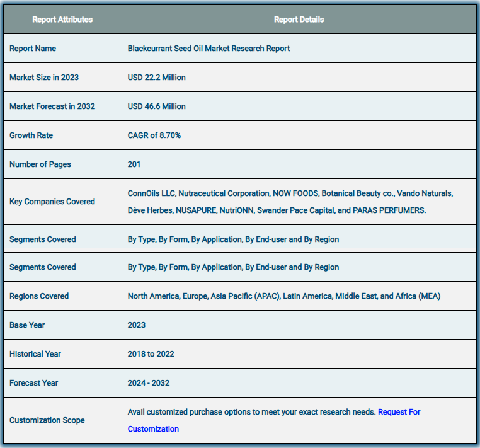480x448 pixels.
Task: Click the 'Customization Scope' label
Action: (47, 420)
